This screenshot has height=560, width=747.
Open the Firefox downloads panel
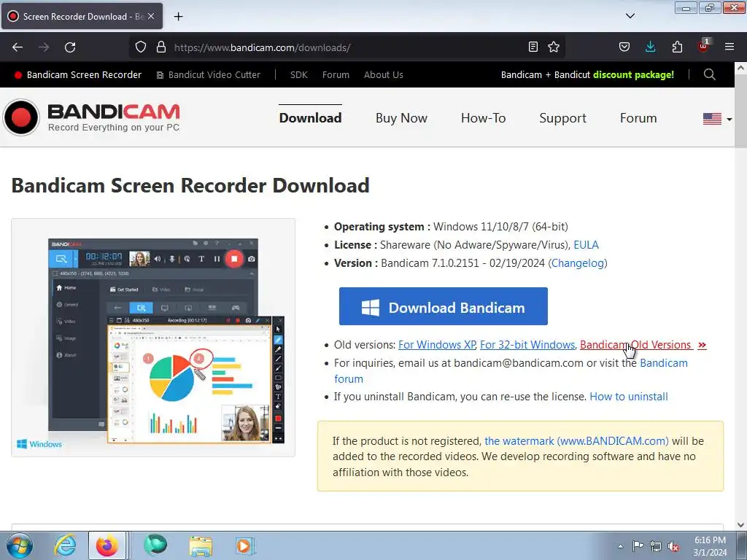pos(650,47)
